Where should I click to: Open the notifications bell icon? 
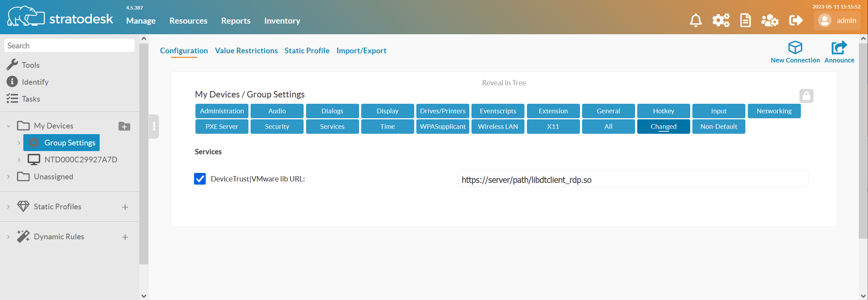click(x=696, y=20)
